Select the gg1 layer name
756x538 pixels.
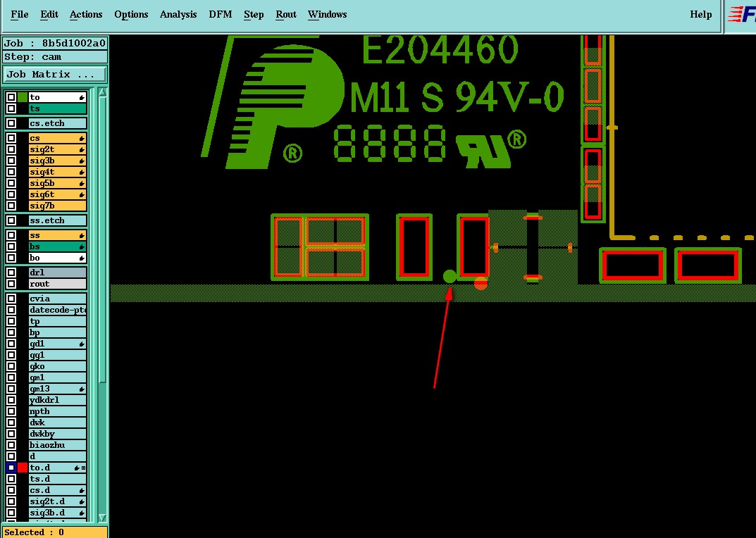(57, 356)
